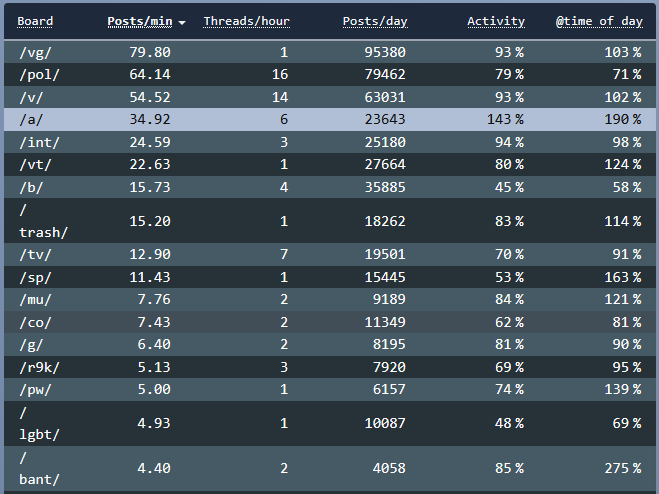The width and height of the screenshot is (659, 494).
Task: Sort by Posts/day column header
Action: coord(375,21)
